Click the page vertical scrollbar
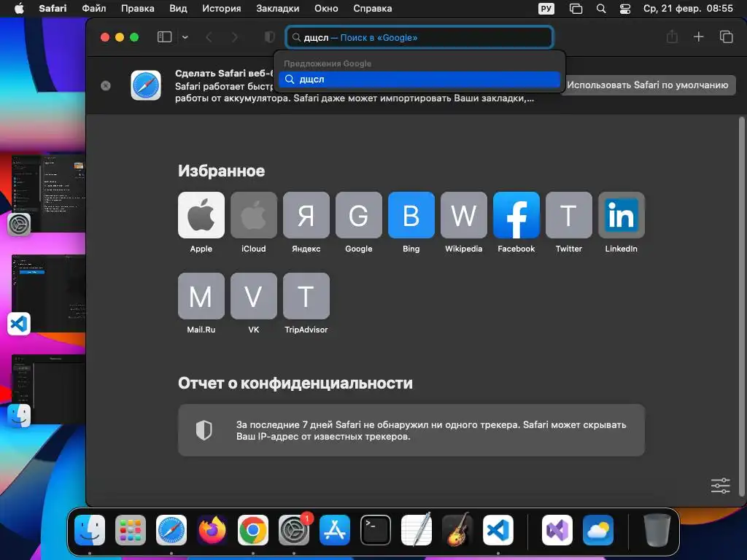This screenshot has width=747, height=560. (x=741, y=306)
